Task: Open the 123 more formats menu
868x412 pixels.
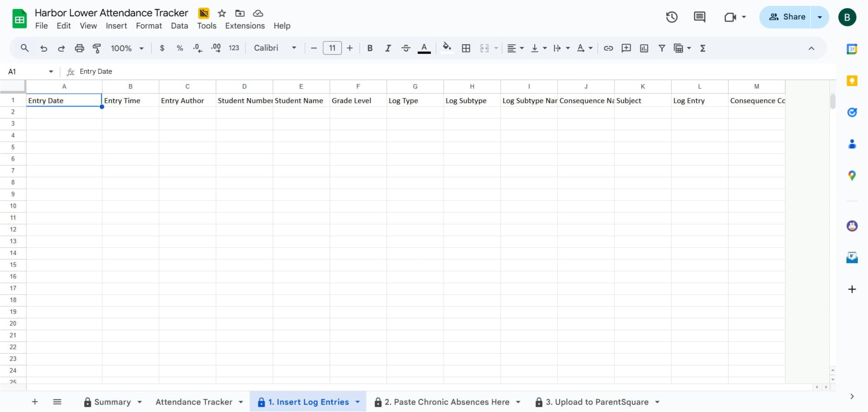Action: pyautogui.click(x=234, y=48)
